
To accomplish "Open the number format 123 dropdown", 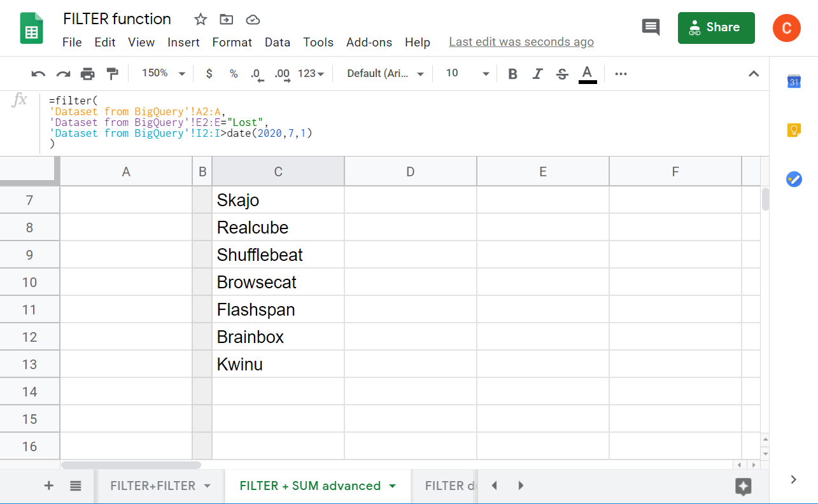I will click(x=310, y=74).
